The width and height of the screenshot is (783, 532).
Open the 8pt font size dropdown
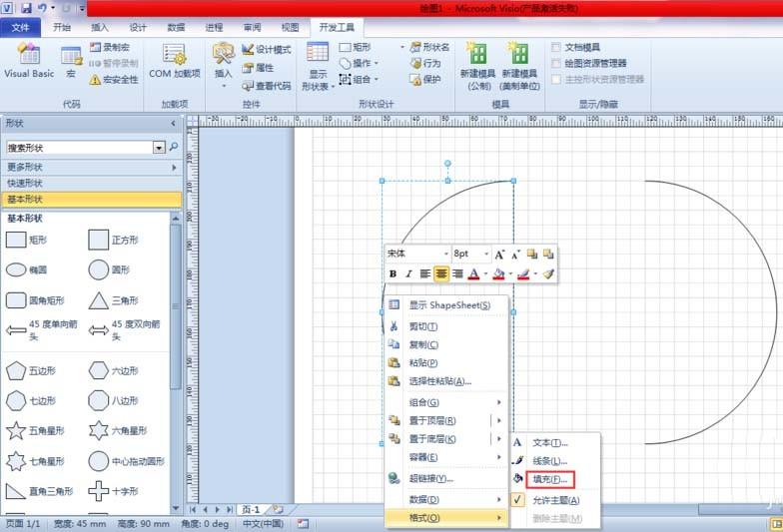pyautogui.click(x=485, y=254)
